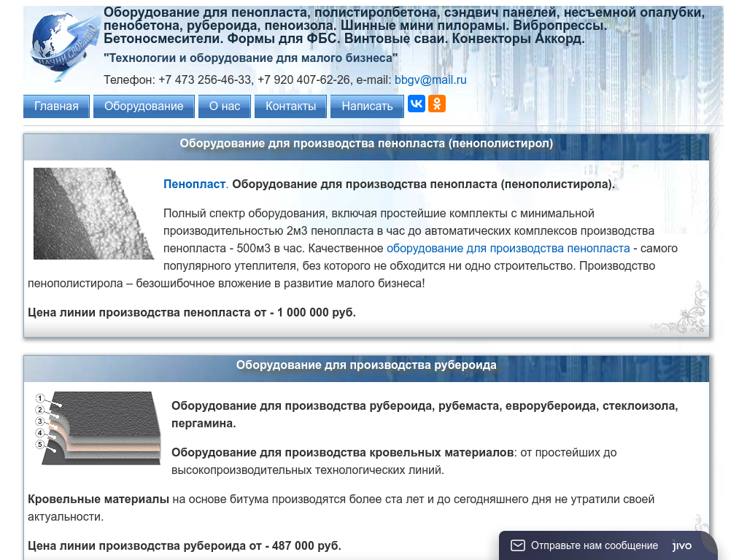Viewport: 747px width, 560px height.
Task: Select the Написать menu button
Action: point(367,106)
